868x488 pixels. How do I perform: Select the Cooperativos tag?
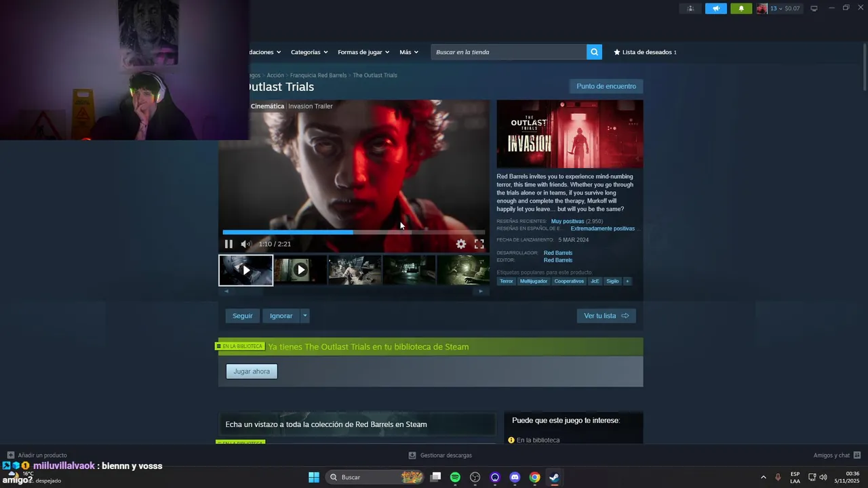pos(569,281)
